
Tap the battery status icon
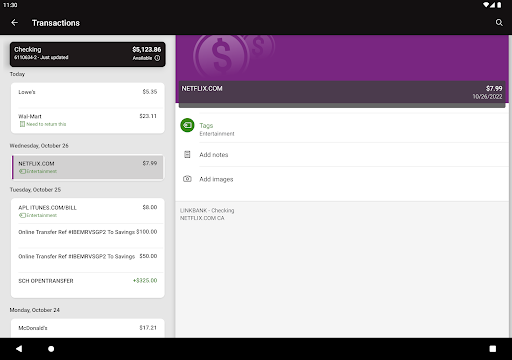(499, 5)
